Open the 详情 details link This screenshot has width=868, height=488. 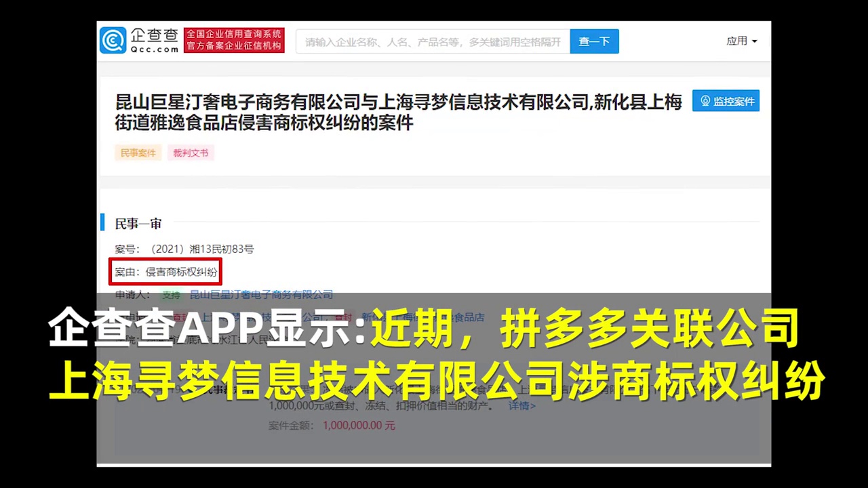[x=522, y=405]
